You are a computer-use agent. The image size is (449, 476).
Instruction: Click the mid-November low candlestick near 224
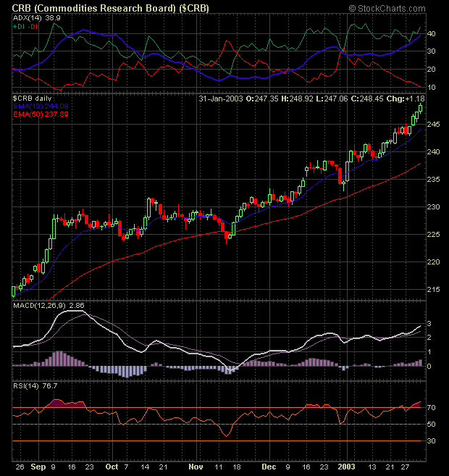227,236
